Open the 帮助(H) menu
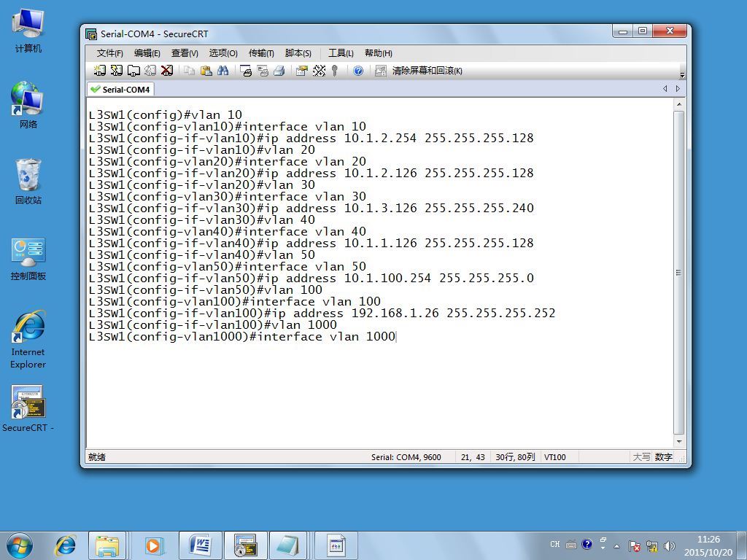The height and width of the screenshot is (560, 747). 379,52
